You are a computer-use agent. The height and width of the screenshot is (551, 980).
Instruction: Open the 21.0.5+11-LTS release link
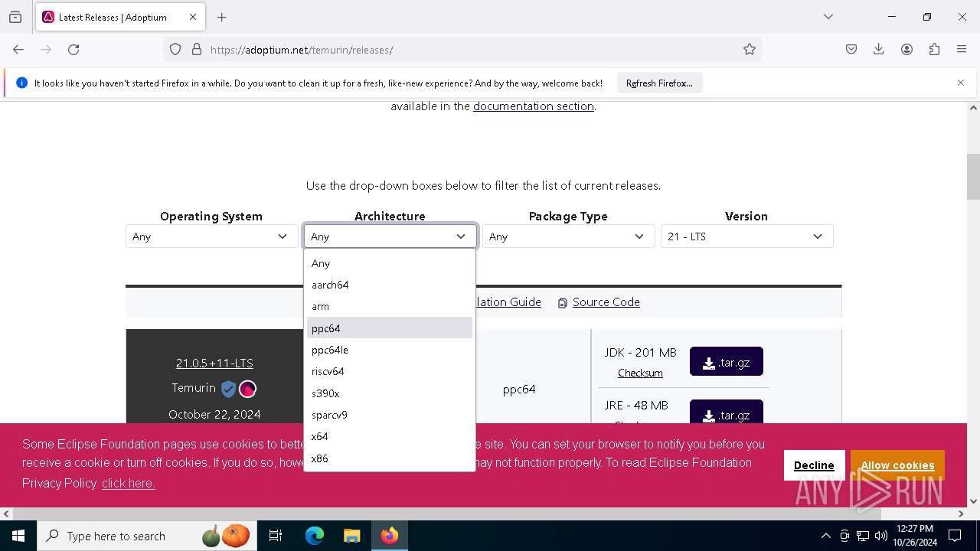[x=214, y=364]
